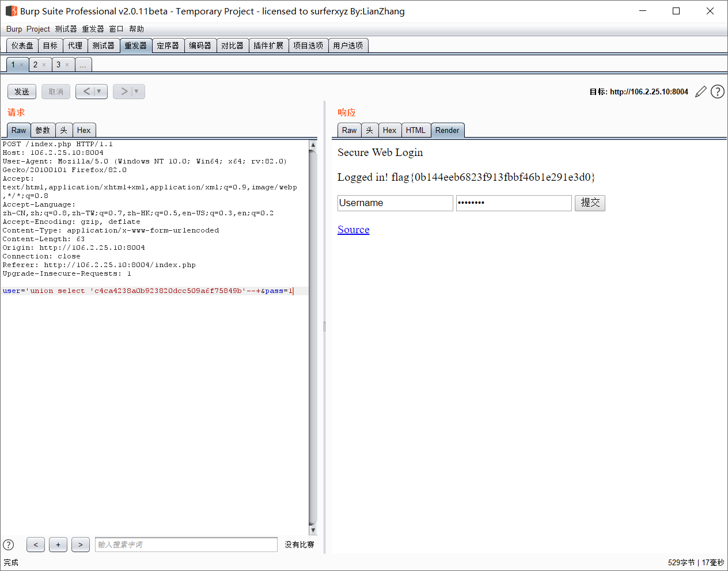Expand the back history dropdown arrow
Screen dimensions: 728x571
coord(100,92)
